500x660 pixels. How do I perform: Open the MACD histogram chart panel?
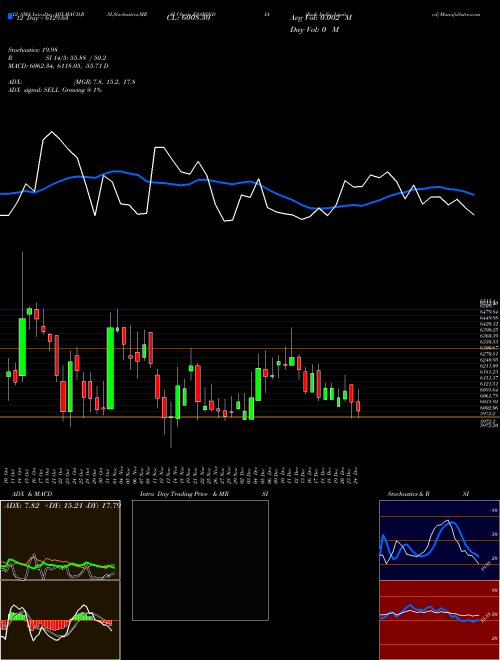[x=60, y=620]
